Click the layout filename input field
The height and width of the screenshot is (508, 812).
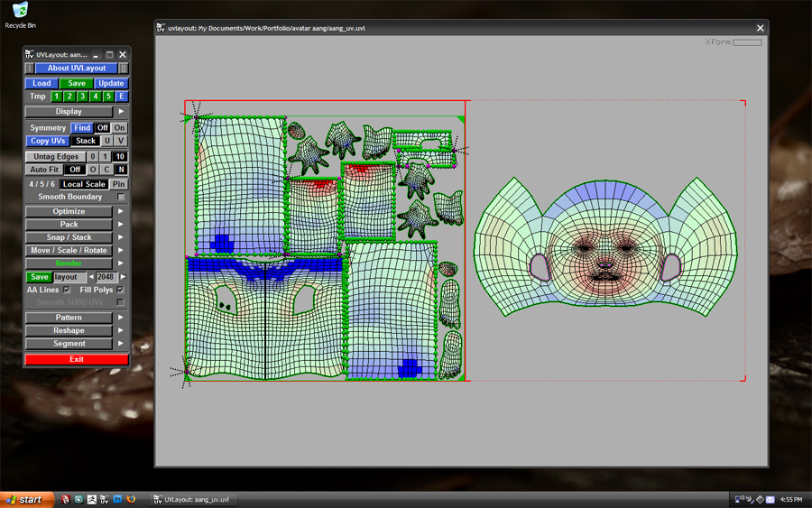69,277
